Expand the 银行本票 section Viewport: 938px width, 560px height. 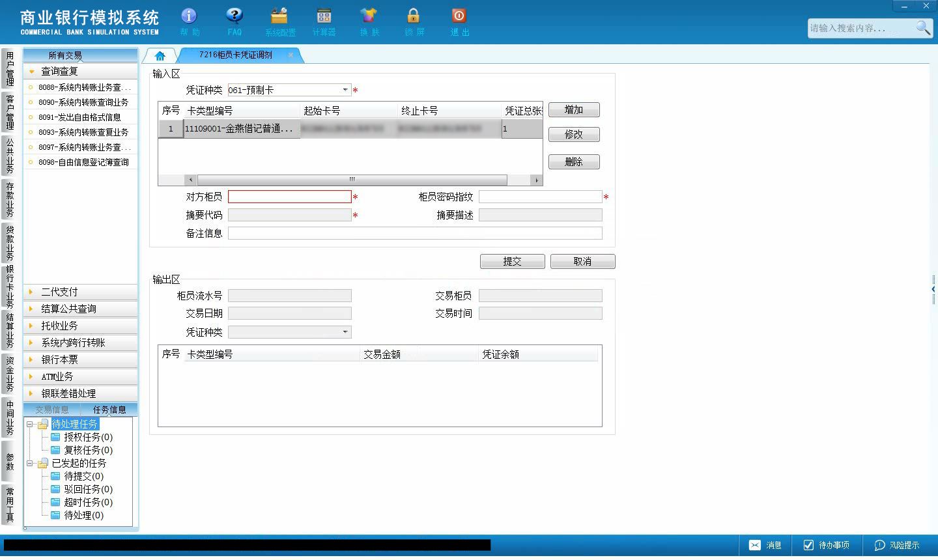click(x=81, y=359)
